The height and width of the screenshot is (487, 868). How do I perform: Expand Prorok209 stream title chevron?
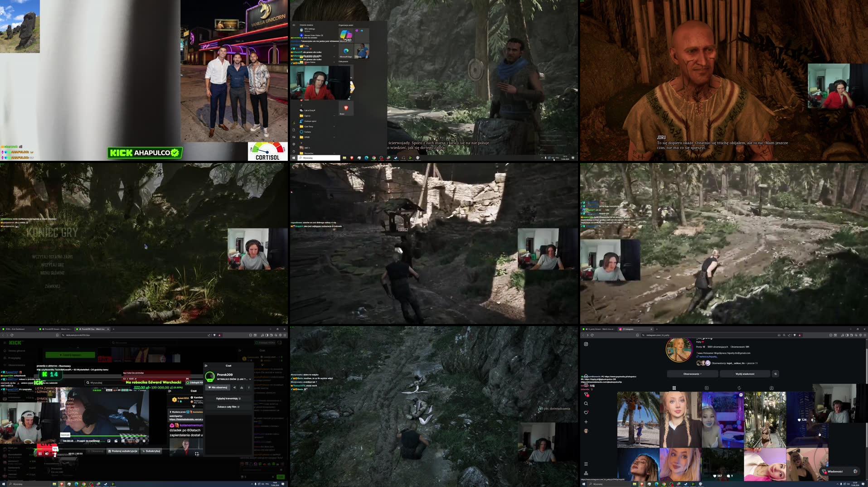tap(250, 379)
